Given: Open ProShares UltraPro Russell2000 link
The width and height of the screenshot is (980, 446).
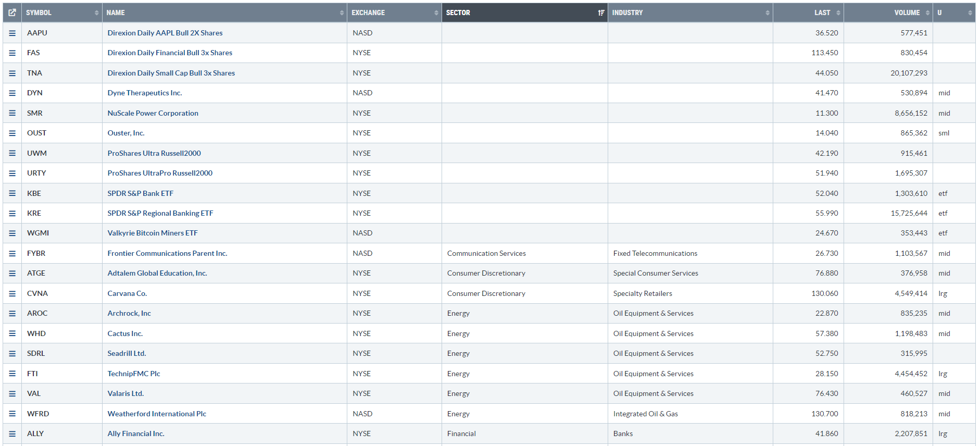Looking at the screenshot, I should [160, 173].
